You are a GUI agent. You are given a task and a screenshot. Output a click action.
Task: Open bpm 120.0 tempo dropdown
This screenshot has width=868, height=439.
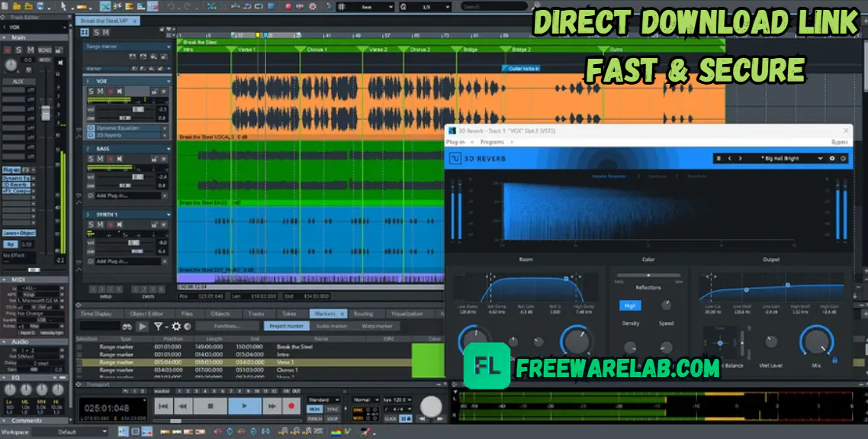coord(397,399)
